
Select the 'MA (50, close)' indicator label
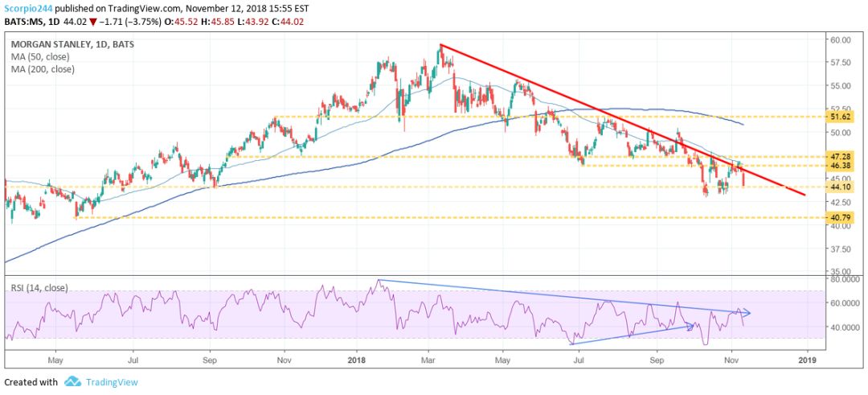40,56
